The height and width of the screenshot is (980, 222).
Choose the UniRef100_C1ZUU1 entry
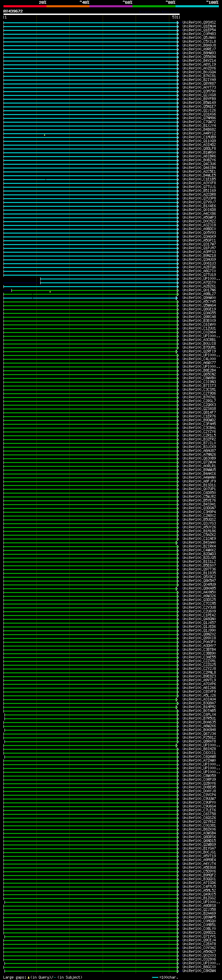coord(199,328)
